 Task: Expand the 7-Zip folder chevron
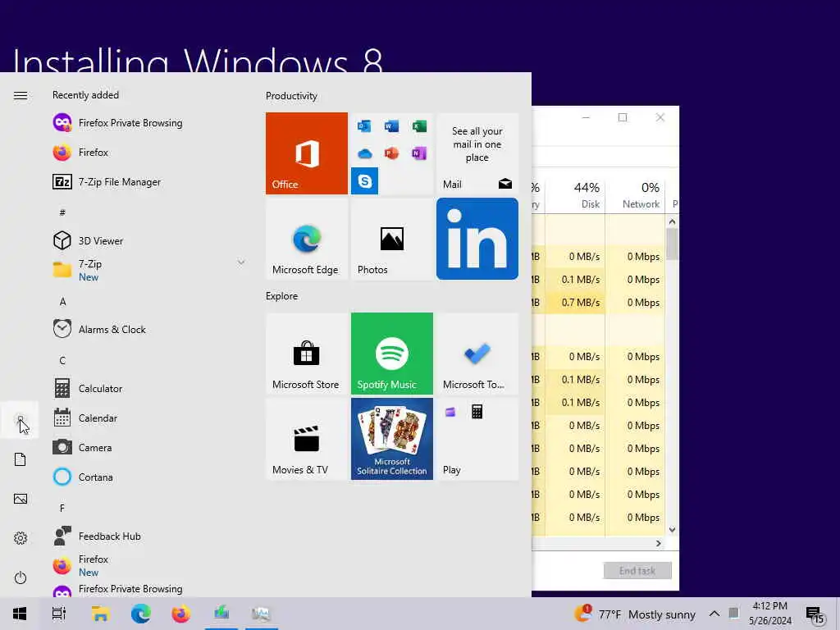click(241, 262)
